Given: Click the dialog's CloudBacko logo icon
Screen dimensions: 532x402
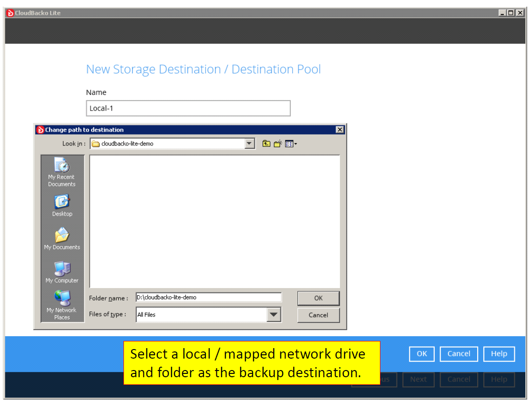Looking at the screenshot, I should pyautogui.click(x=41, y=130).
